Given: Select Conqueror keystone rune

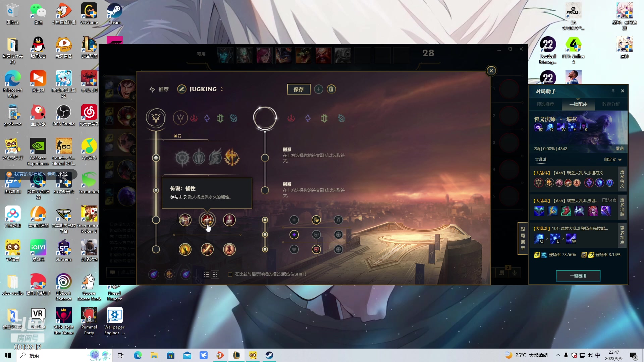Looking at the screenshot, I should pyautogui.click(x=232, y=158).
